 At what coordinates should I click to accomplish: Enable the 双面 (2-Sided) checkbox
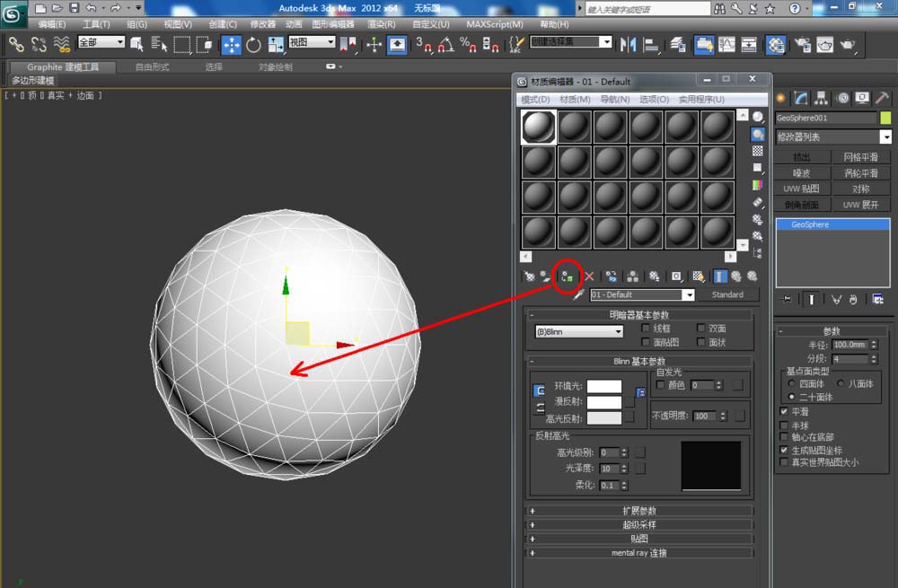coord(700,329)
